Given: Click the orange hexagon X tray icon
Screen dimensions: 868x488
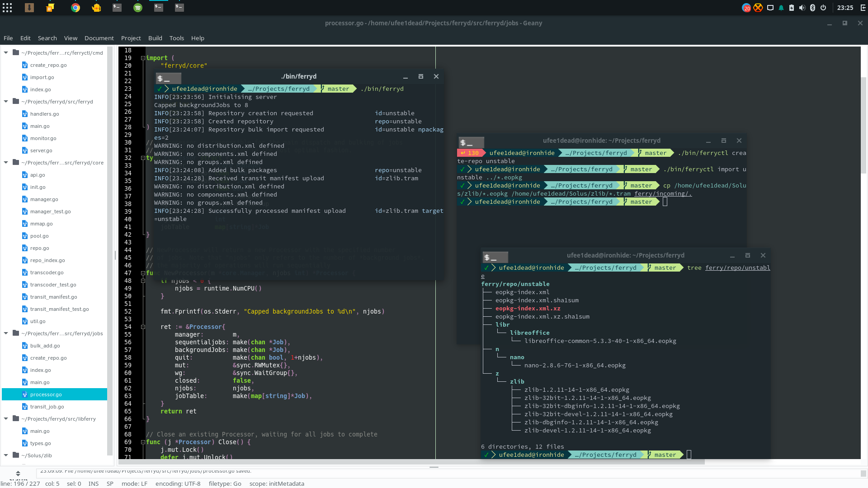Looking at the screenshot, I should click(x=758, y=8).
